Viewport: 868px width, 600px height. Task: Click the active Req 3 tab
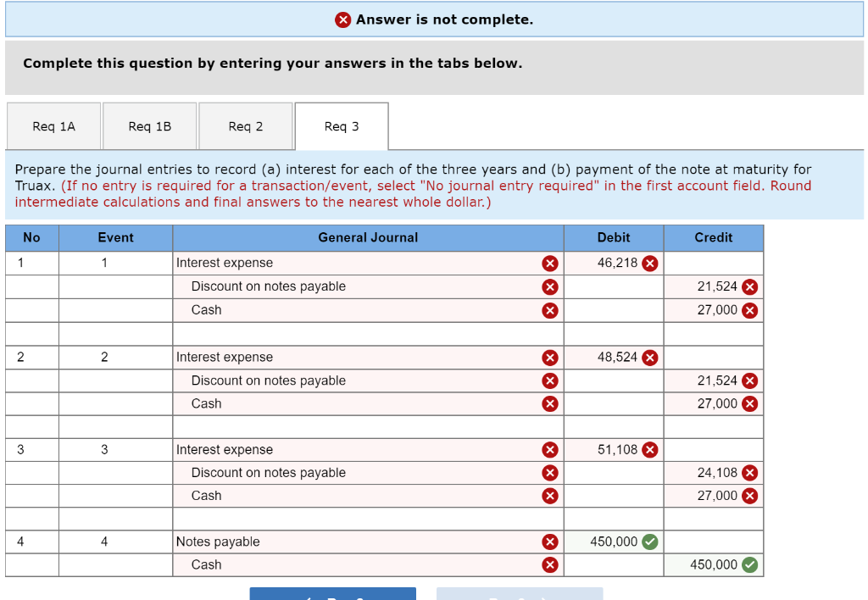[342, 126]
